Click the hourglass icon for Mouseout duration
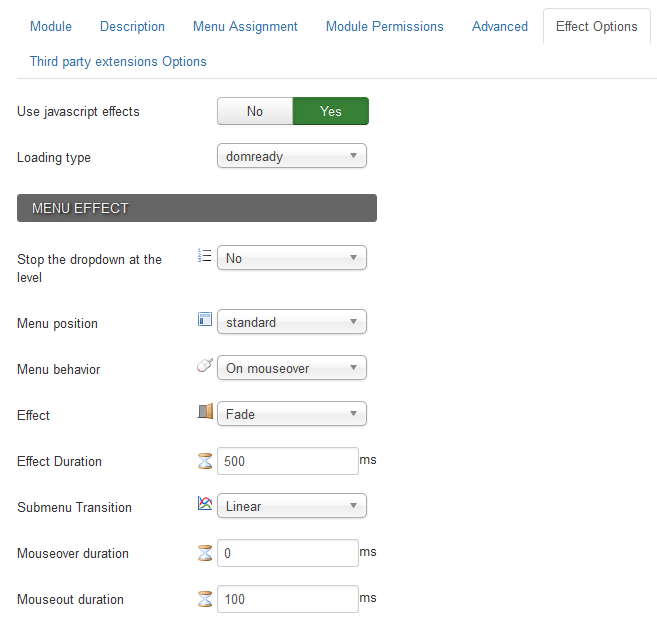This screenshot has height=623, width=657. coord(205,599)
